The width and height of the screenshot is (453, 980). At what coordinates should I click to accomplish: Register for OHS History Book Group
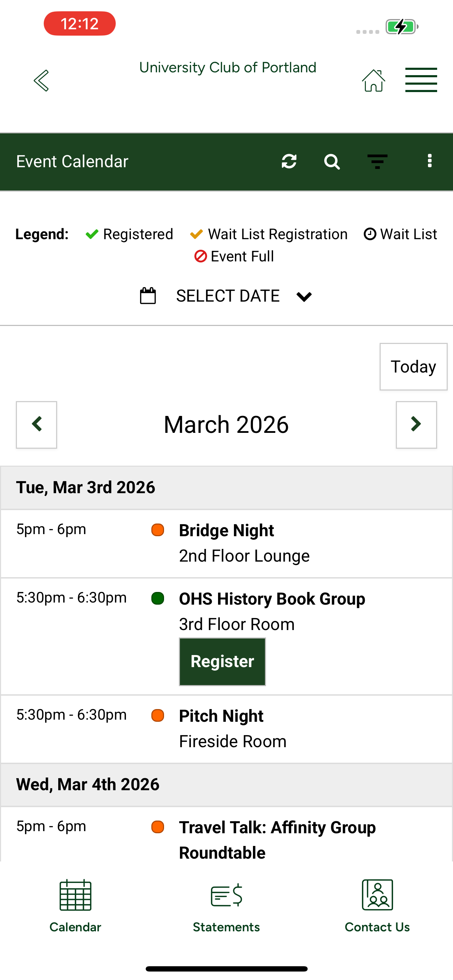point(223,662)
